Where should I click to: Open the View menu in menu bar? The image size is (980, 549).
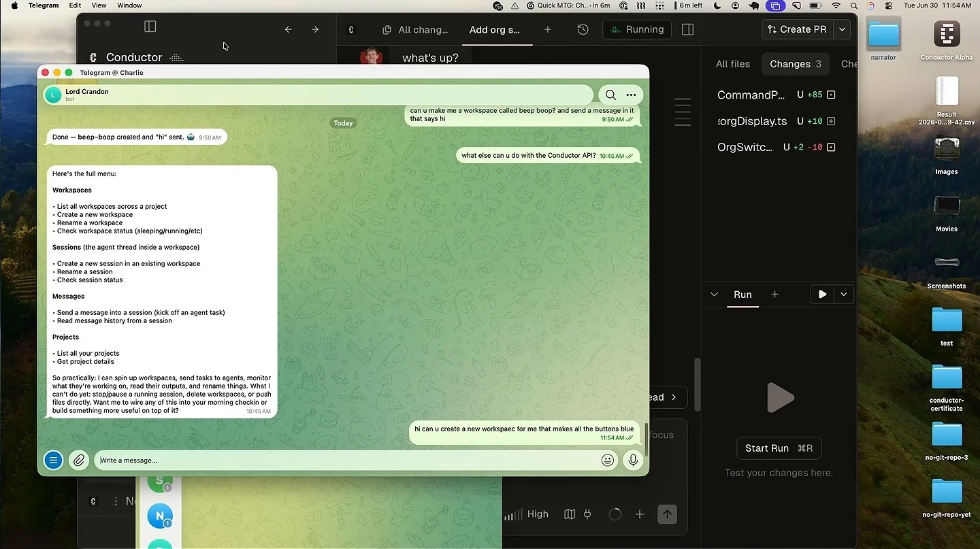(x=99, y=5)
